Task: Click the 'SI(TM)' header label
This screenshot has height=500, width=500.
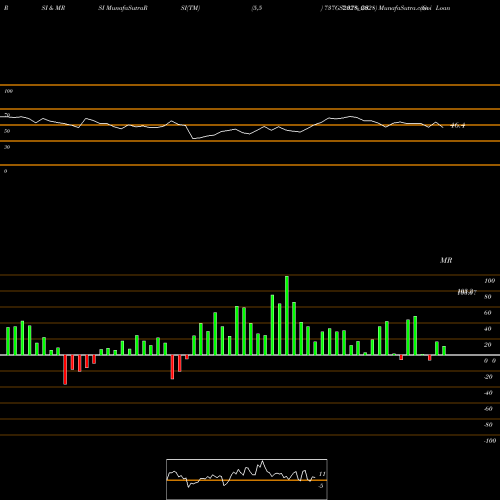Action: (190, 8)
